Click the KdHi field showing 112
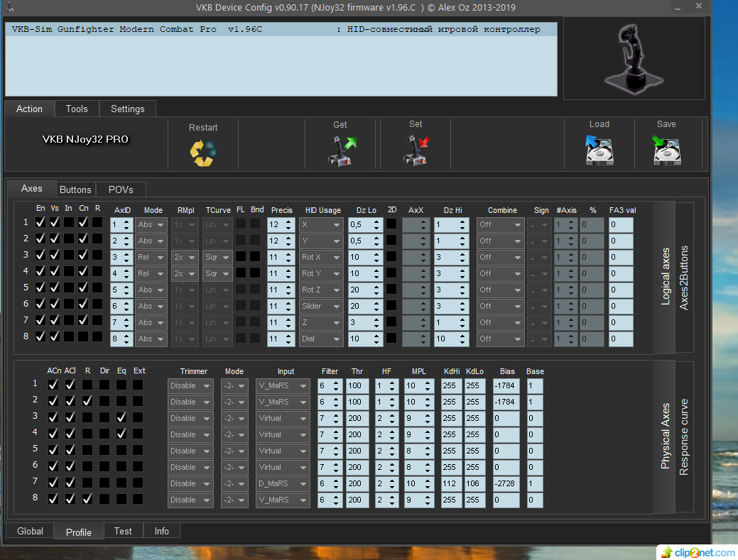The width and height of the screenshot is (738, 560). [451, 483]
